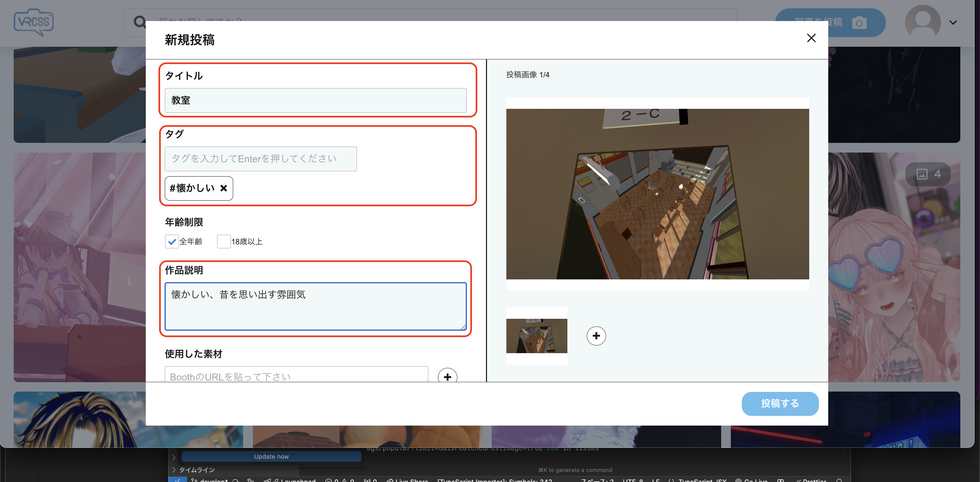Expand the タイムライン section in the editor window

coord(197,470)
